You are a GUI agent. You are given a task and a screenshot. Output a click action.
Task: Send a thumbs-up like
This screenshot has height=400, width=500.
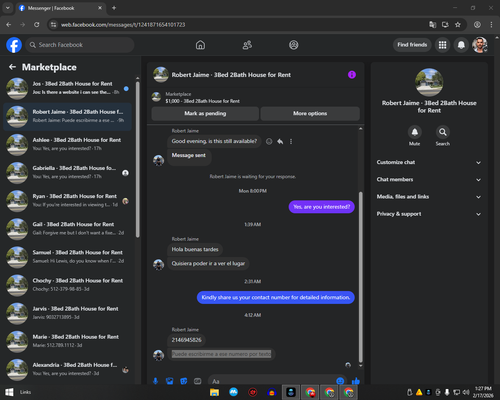(356, 381)
